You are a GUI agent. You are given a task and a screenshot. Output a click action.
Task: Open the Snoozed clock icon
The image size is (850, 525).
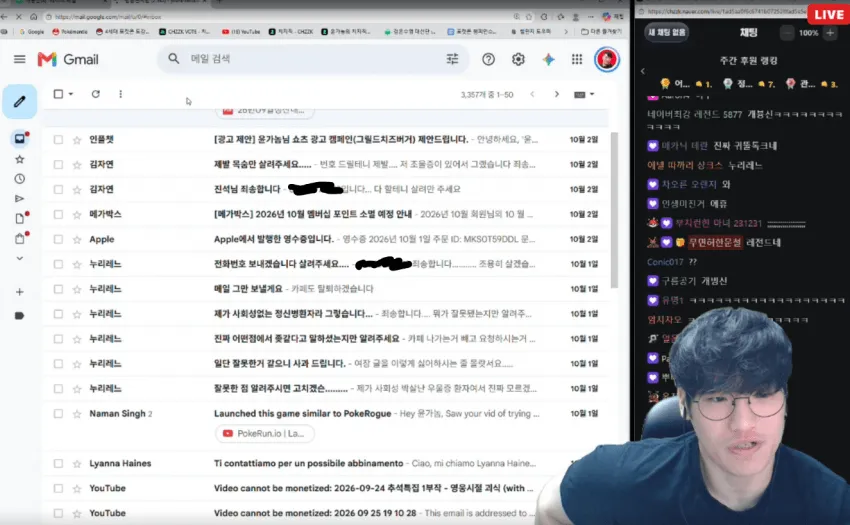pos(20,178)
